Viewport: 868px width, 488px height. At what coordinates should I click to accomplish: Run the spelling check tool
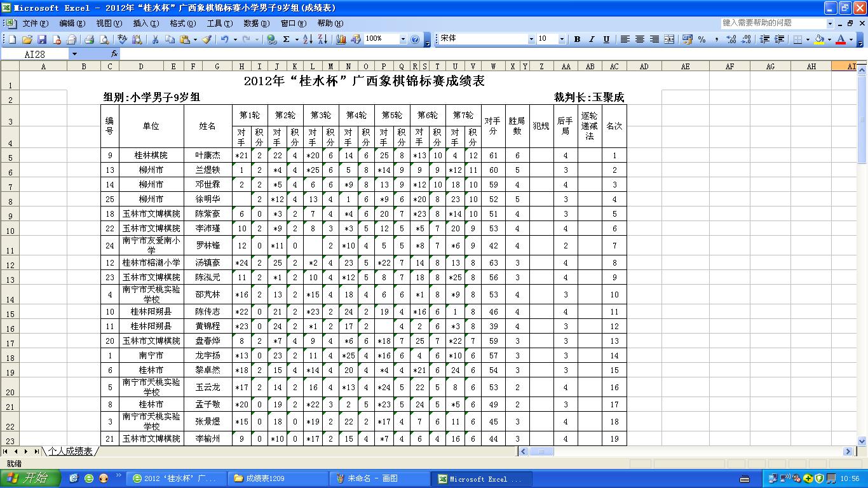pyautogui.click(x=122, y=39)
